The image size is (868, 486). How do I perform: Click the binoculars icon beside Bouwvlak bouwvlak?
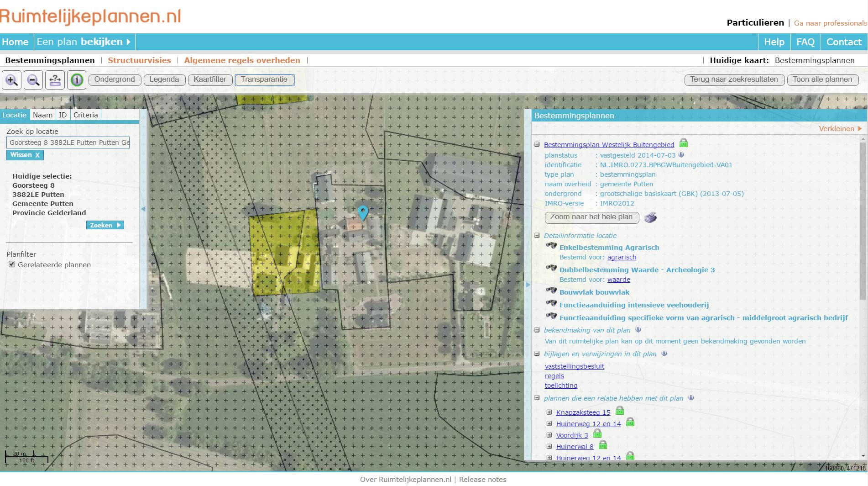551,291
